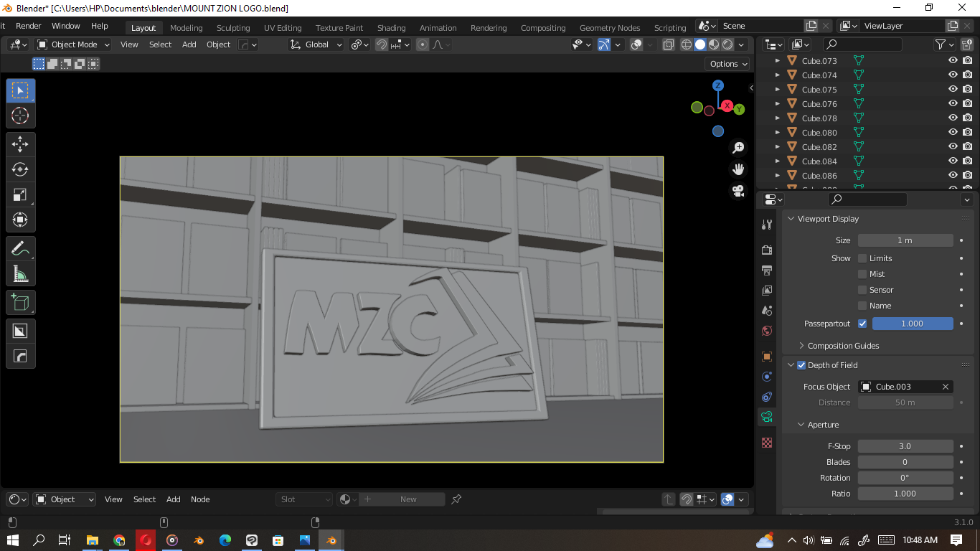Enable the Mist checkbox
Image resolution: width=980 pixels, height=551 pixels.
point(862,273)
